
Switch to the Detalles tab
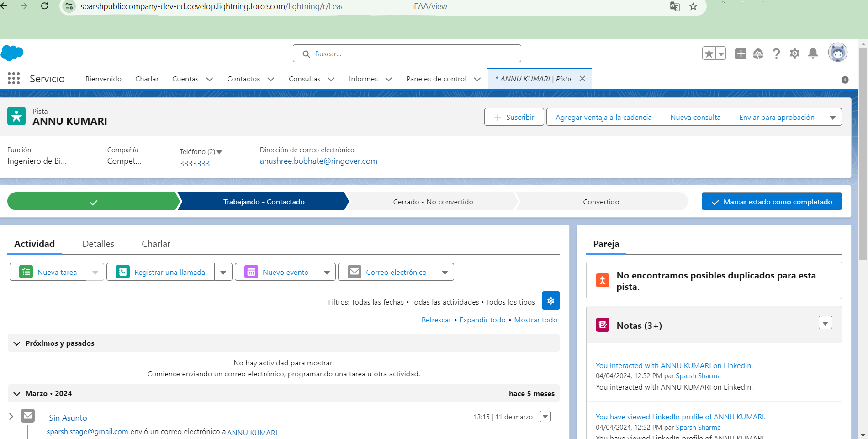tap(98, 244)
